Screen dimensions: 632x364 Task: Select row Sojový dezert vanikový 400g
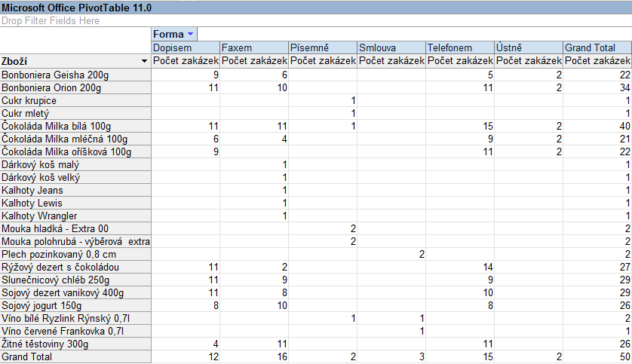pos(75,292)
